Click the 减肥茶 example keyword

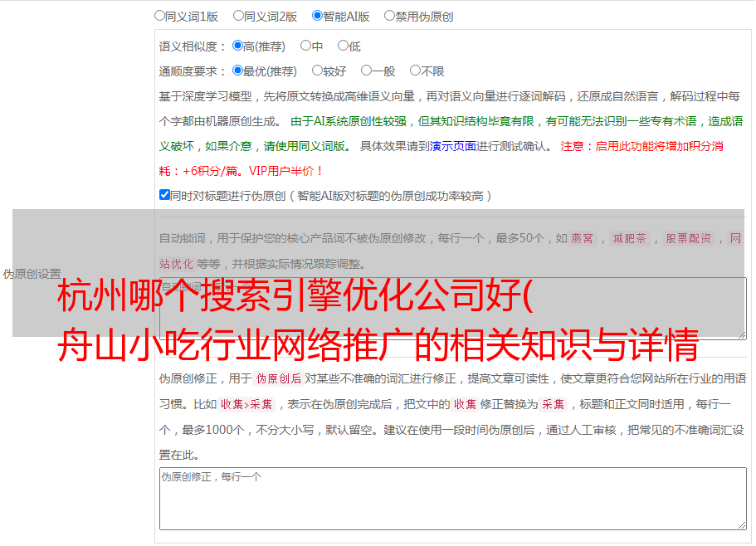pos(629,238)
